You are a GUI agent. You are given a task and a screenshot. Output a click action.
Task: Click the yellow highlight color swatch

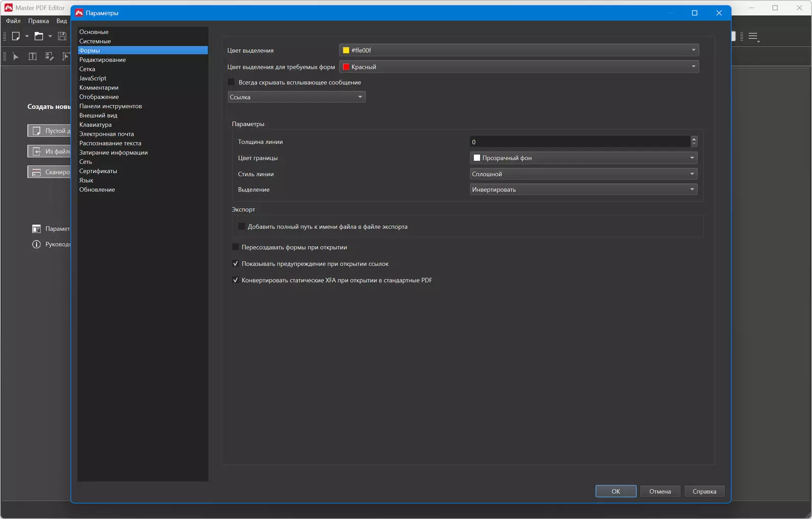(346, 50)
